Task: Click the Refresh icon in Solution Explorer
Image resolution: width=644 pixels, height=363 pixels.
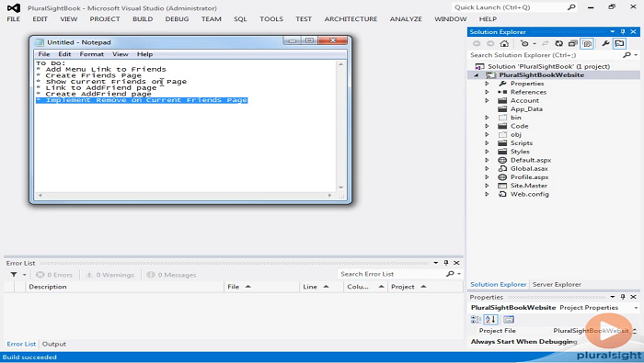Action: (559, 43)
